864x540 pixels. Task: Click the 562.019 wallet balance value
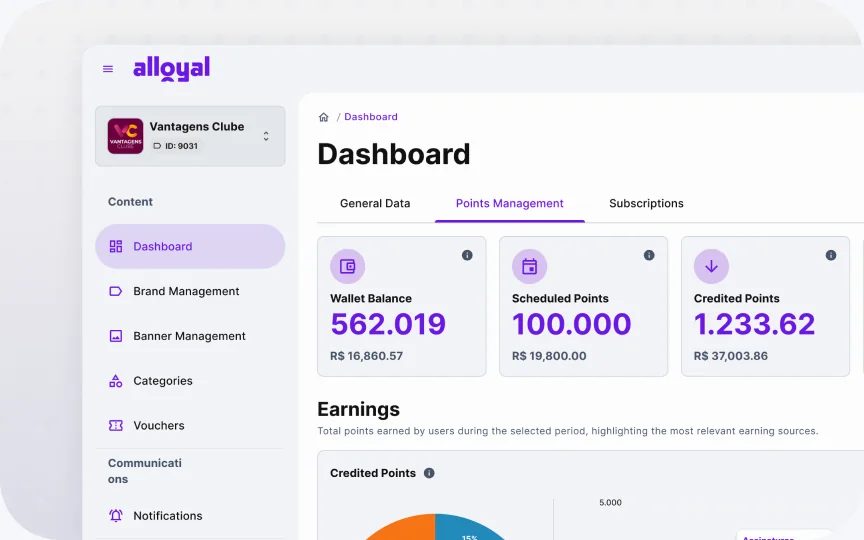click(x=388, y=324)
